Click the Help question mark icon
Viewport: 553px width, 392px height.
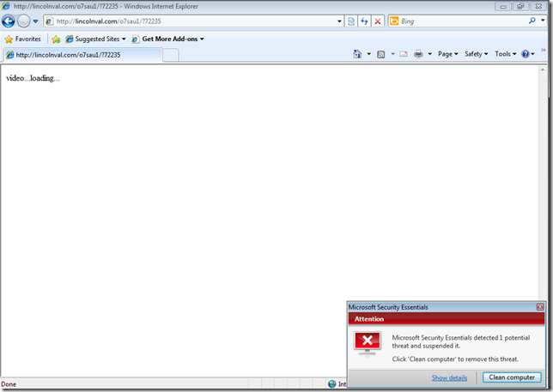[527, 54]
